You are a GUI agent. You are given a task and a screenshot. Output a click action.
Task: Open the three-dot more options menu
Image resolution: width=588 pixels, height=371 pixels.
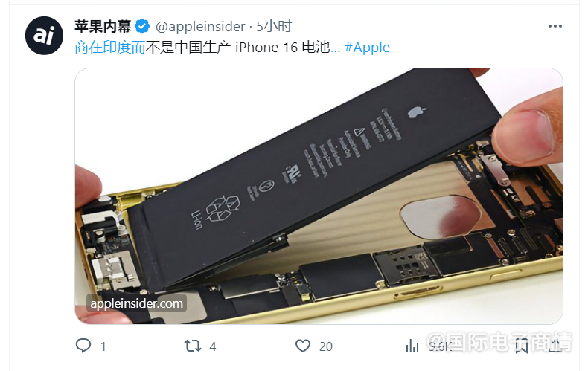(x=555, y=26)
